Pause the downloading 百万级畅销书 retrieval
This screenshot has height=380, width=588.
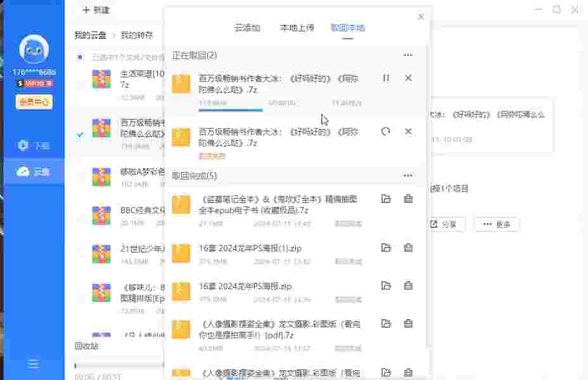386,78
